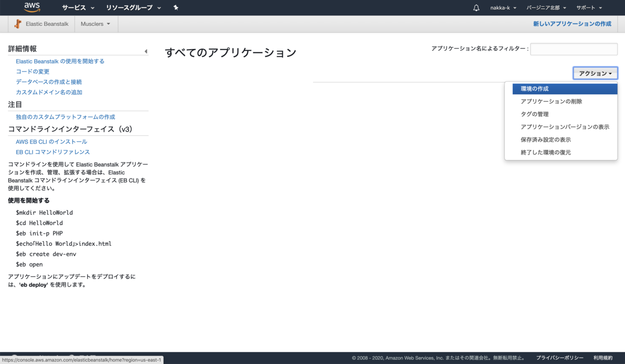The height and width of the screenshot is (364, 625).
Task: Click the 使用を開始する bold heading
Action: click(29, 200)
